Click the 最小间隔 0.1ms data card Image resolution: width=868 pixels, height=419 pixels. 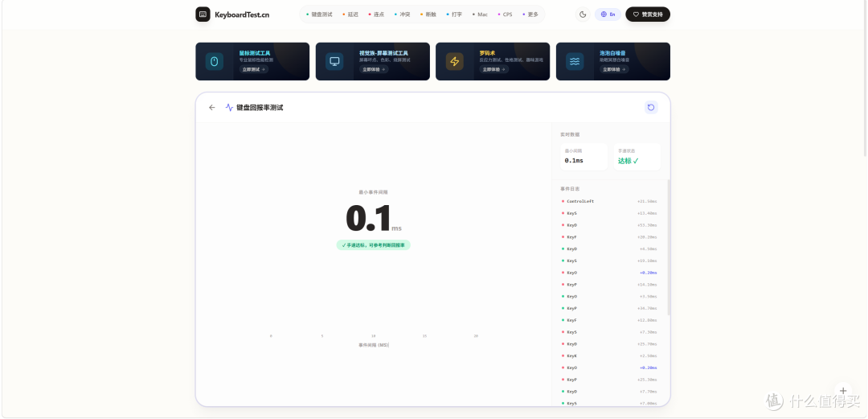tap(583, 157)
